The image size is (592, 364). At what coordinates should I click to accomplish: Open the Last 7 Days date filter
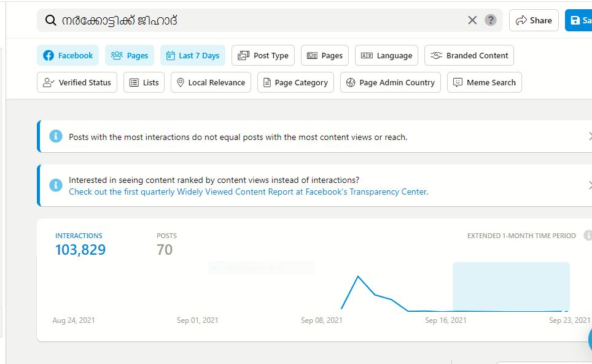[193, 55]
